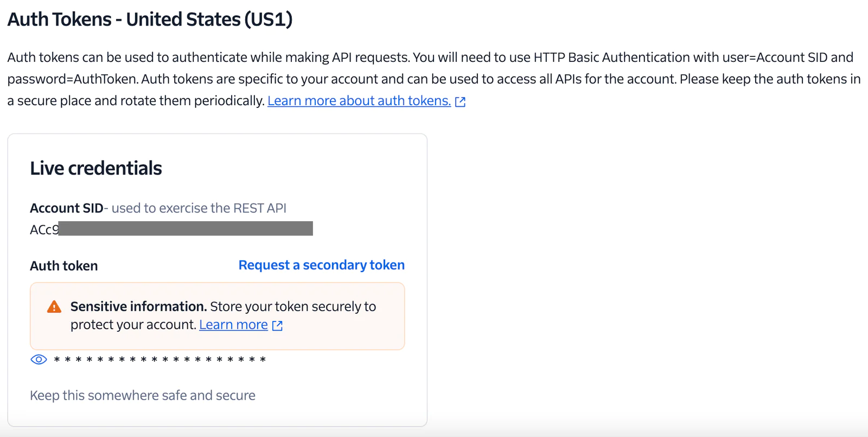This screenshot has height=437, width=868.
Task: Click the orange warning triangle icon
Action: 54,307
